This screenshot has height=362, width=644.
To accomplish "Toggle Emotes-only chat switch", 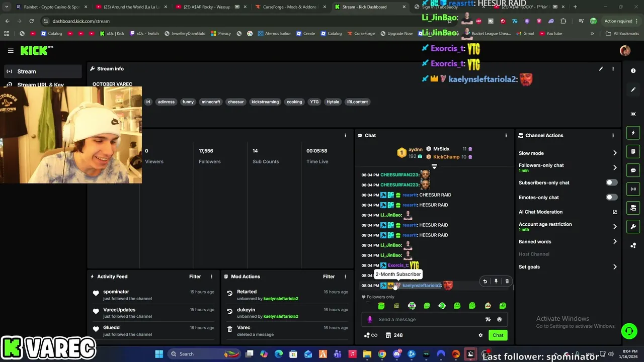I will [x=611, y=197].
